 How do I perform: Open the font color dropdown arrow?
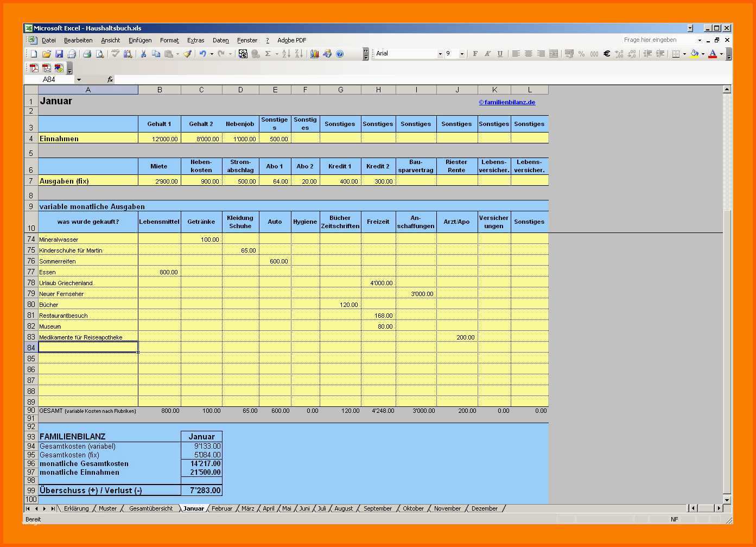pyautogui.click(x=721, y=54)
